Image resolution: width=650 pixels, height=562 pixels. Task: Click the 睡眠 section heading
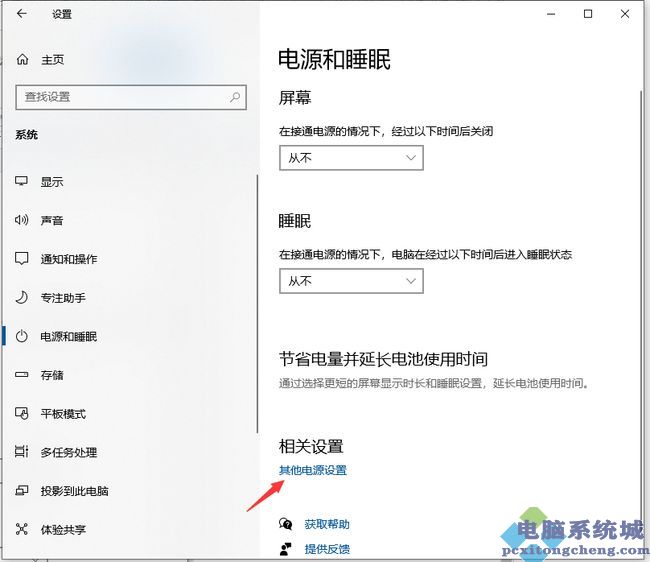point(295,221)
